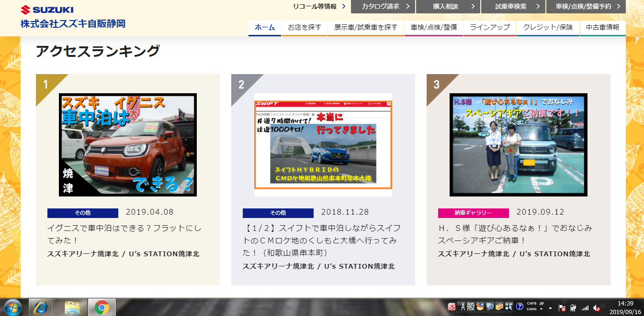Open the お店を探す navigation tab
644x316 pixels.
[x=305, y=28]
